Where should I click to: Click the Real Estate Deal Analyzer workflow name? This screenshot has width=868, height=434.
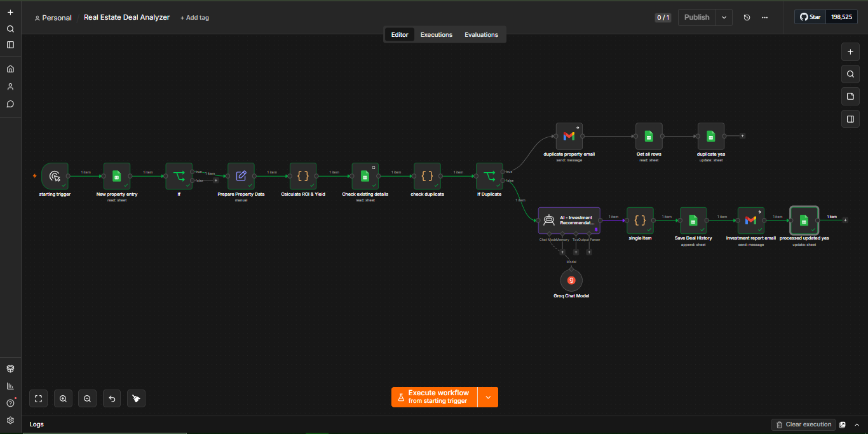pos(126,17)
